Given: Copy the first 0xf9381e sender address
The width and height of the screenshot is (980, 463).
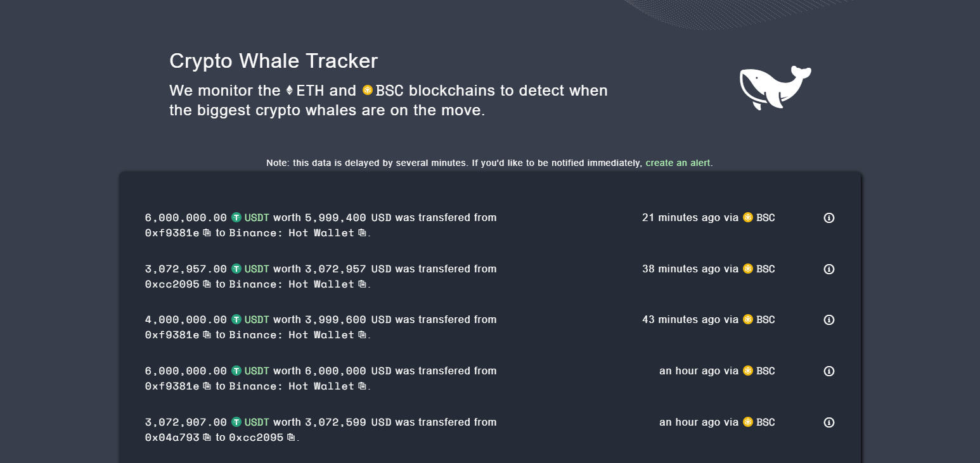Looking at the screenshot, I should pyautogui.click(x=207, y=233).
